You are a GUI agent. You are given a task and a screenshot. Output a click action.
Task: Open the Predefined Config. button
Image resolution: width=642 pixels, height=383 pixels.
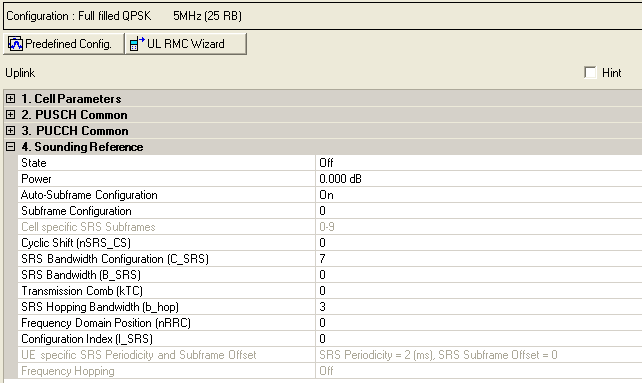pyautogui.click(x=63, y=44)
